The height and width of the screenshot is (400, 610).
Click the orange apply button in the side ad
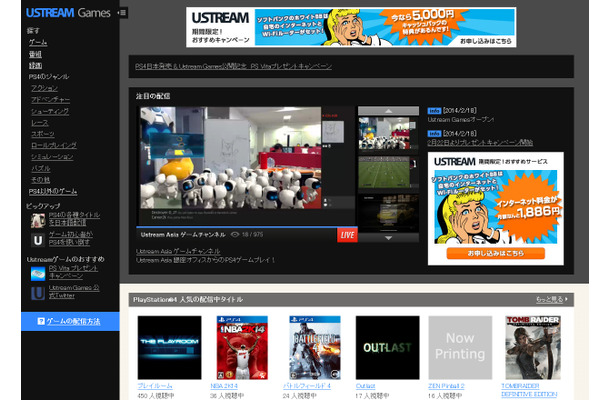tap(496, 253)
